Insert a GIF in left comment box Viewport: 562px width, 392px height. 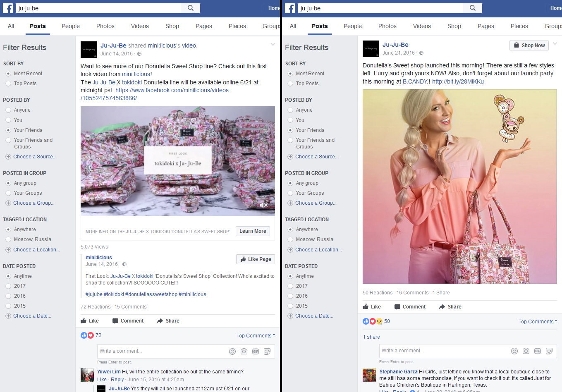point(256,351)
